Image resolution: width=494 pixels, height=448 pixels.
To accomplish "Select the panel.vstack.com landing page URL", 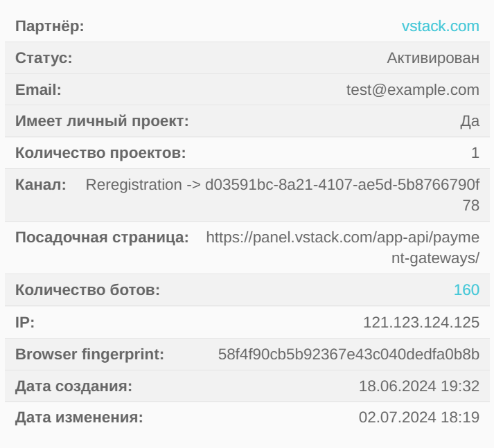I will 343,247.
